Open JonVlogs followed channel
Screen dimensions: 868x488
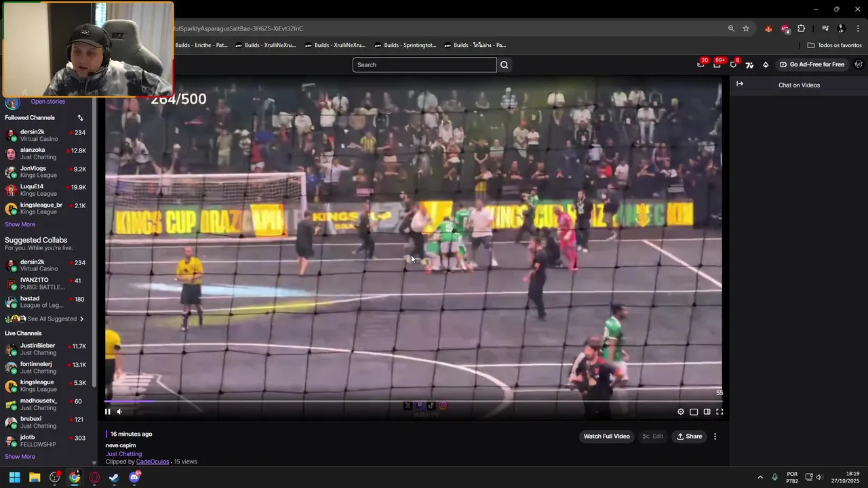tap(46, 172)
